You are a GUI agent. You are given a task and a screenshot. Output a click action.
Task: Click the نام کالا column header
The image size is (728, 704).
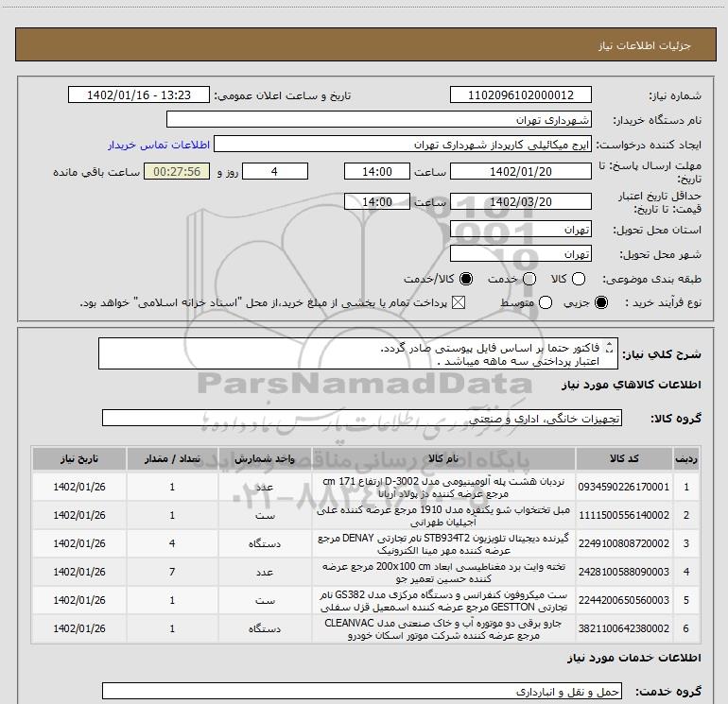[x=443, y=459]
